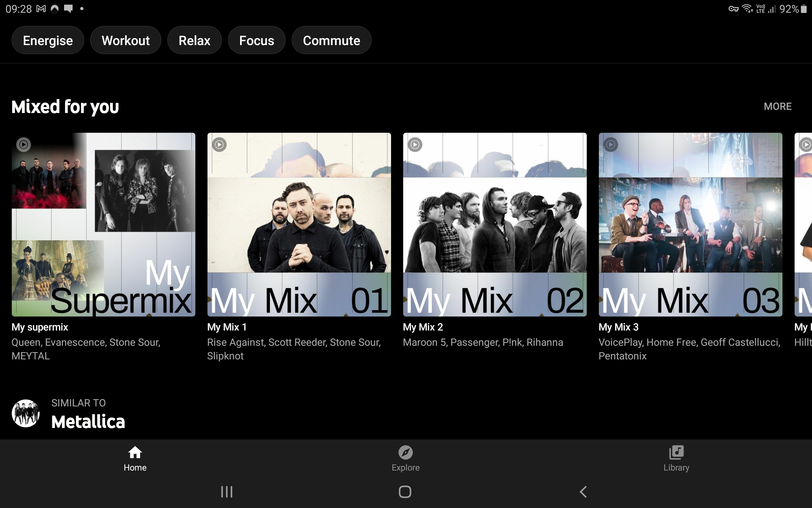This screenshot has height=508, width=812.
Task: Select the Relax mood chip
Action: (x=194, y=40)
